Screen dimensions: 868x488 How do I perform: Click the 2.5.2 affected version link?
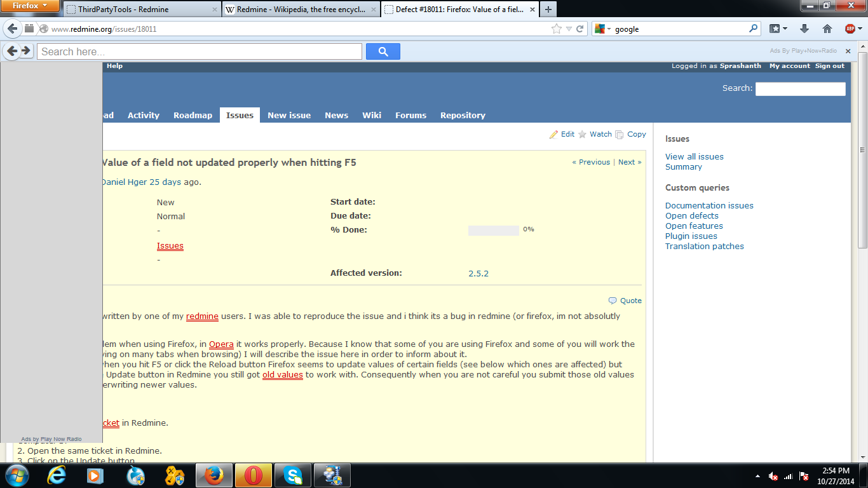coord(478,273)
